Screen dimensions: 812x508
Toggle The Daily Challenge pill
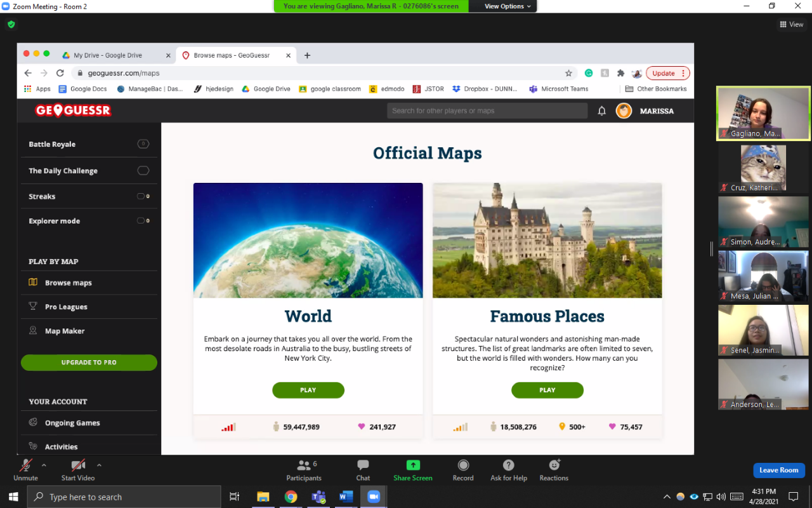point(143,171)
